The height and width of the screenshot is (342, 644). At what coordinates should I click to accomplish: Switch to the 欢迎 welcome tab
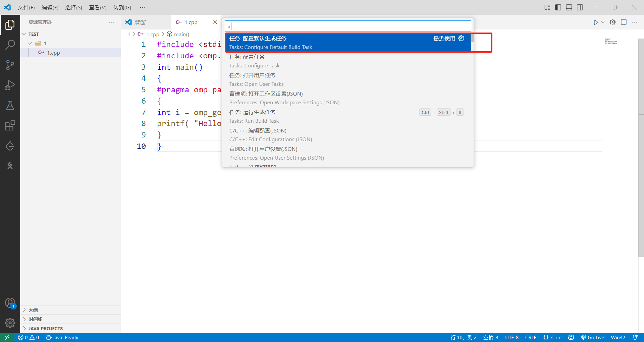140,22
